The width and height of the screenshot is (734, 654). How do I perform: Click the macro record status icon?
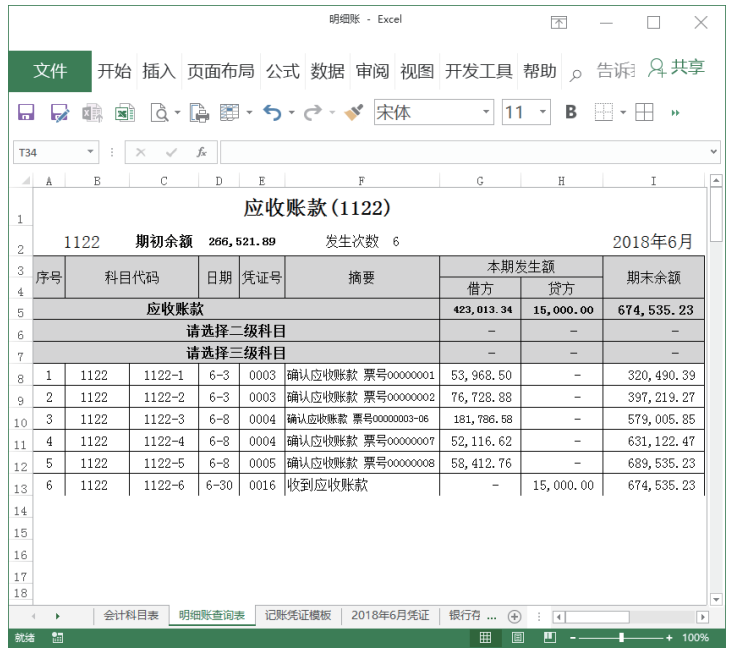tap(58, 638)
